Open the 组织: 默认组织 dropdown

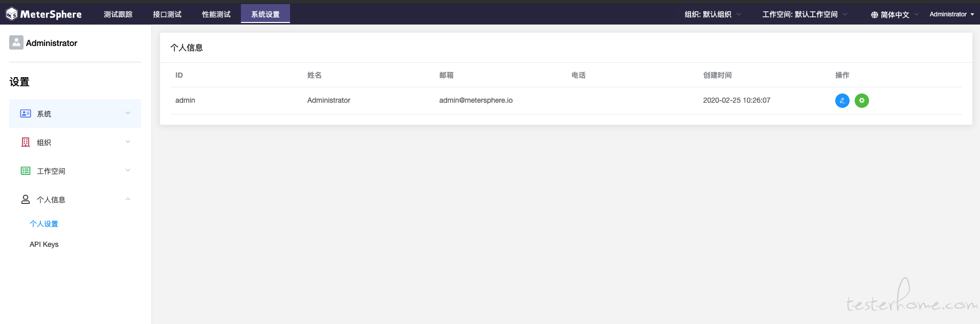coord(712,14)
